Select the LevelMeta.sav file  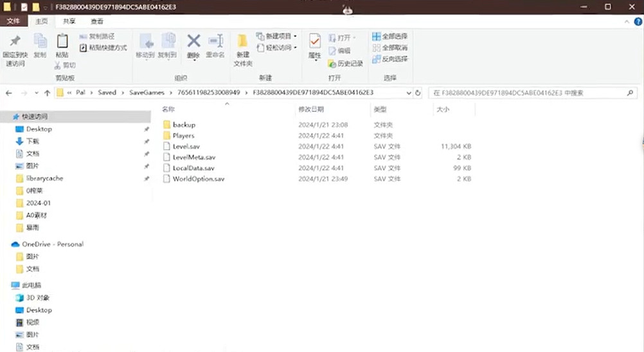189,157
